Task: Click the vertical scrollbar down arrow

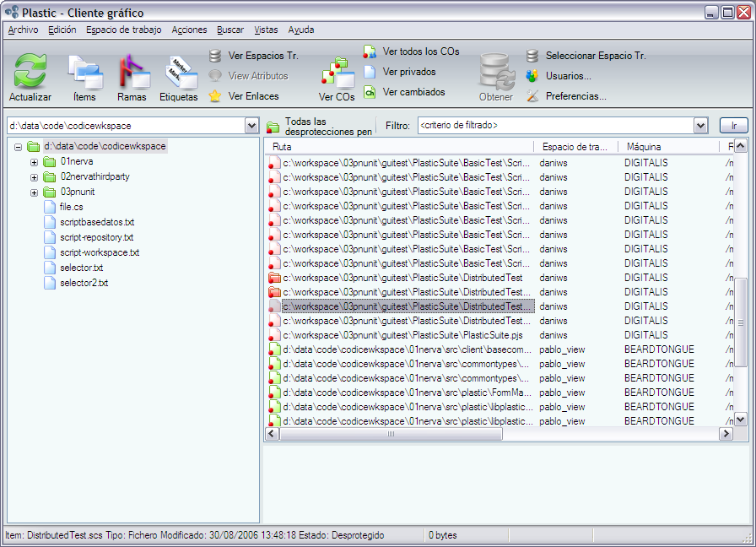Action: (x=741, y=420)
